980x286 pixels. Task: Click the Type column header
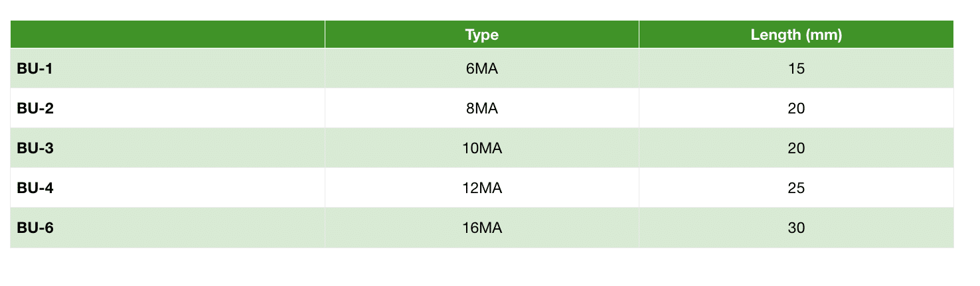click(482, 35)
